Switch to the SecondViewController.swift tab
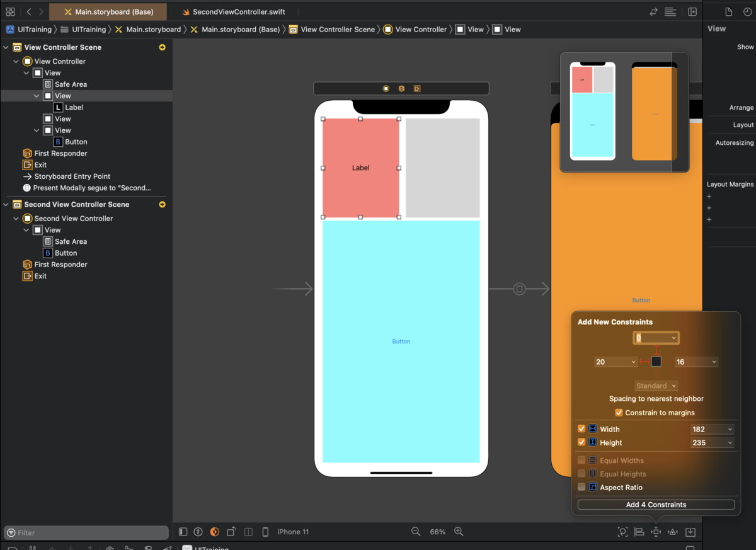 (x=233, y=12)
